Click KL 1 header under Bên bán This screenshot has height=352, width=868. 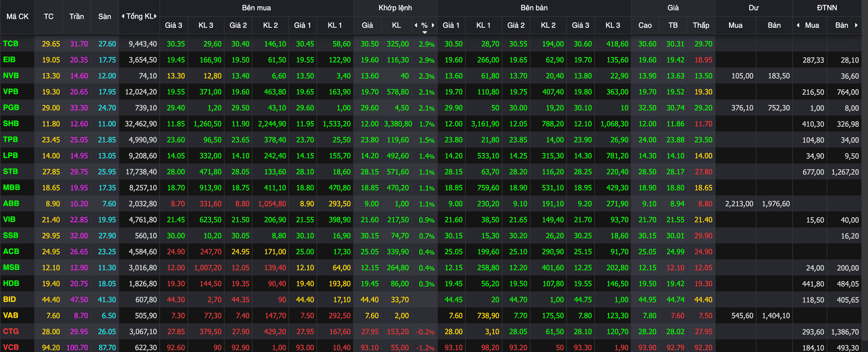pos(483,25)
